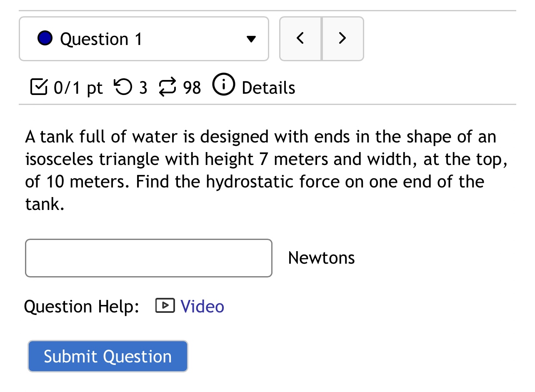Image resolution: width=535 pixels, height=392 pixels.
Task: Open the Video help link
Action: (x=202, y=306)
